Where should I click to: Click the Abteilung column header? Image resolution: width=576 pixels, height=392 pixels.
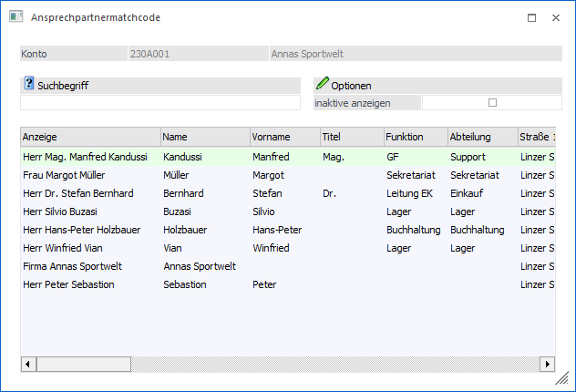click(480, 137)
